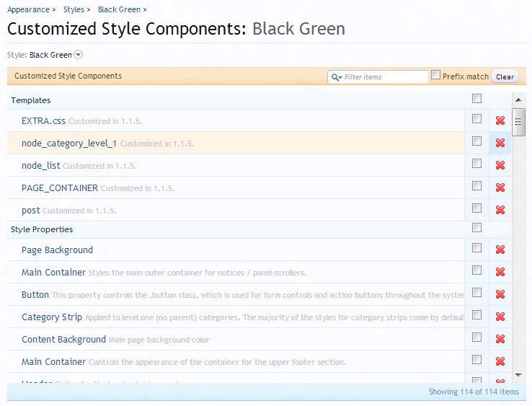The height and width of the screenshot is (406, 532).
Task: Click the filter search magnifier icon
Action: 336,77
